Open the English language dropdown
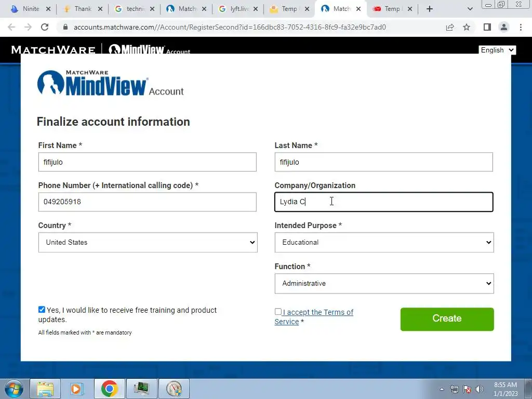The height and width of the screenshot is (399, 532). tap(497, 50)
